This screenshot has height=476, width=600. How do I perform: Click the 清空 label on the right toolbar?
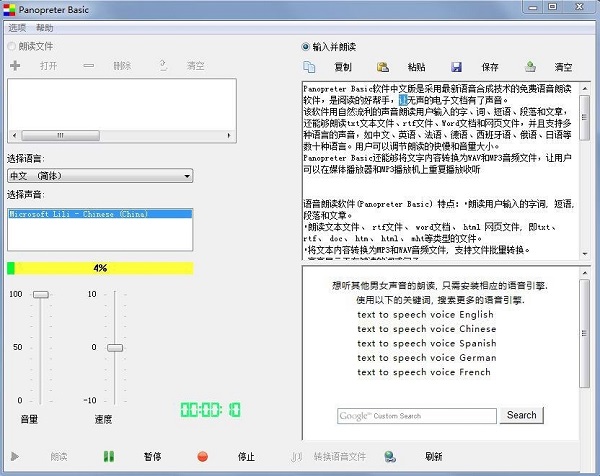click(563, 67)
